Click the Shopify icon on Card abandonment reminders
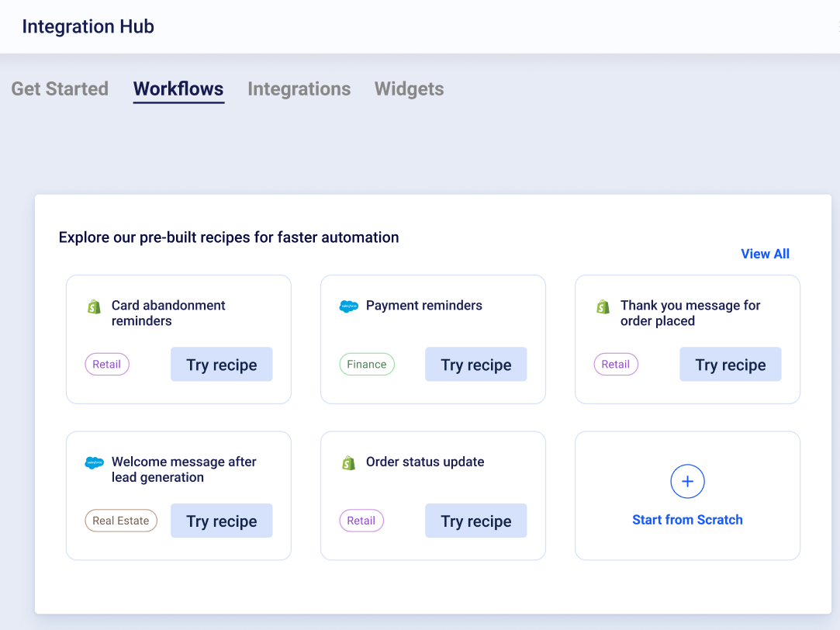Viewport: 840px width, 630px height. 95,306
